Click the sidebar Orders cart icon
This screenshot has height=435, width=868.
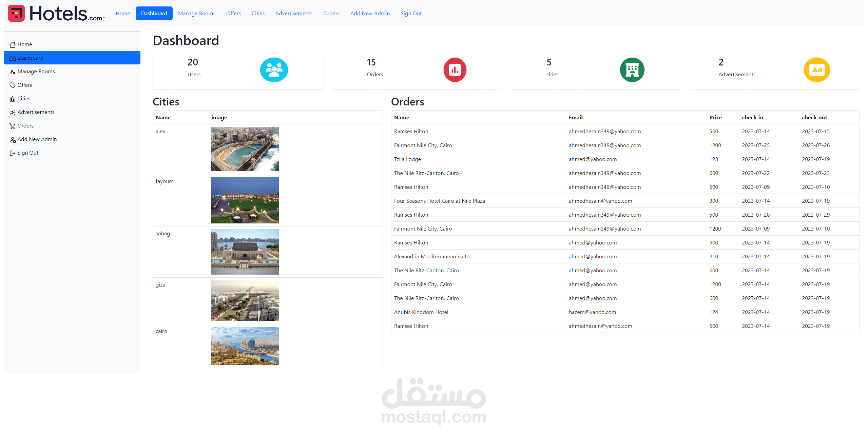(x=13, y=126)
